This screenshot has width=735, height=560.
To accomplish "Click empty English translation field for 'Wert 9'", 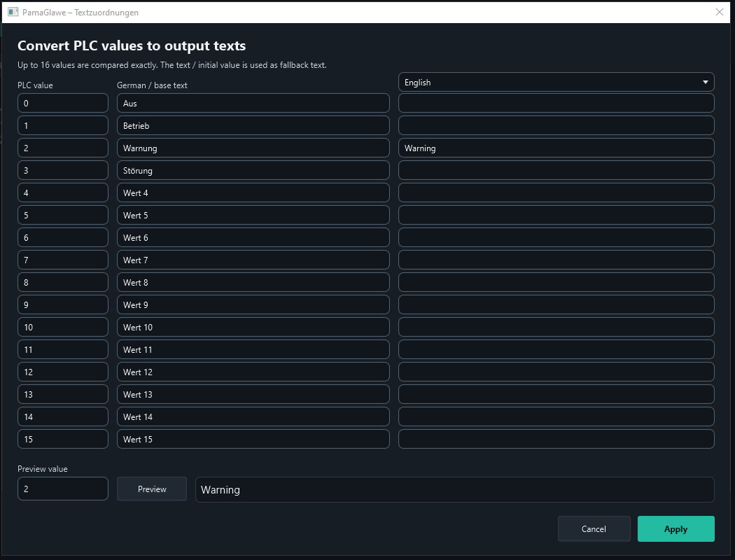I will click(556, 304).
